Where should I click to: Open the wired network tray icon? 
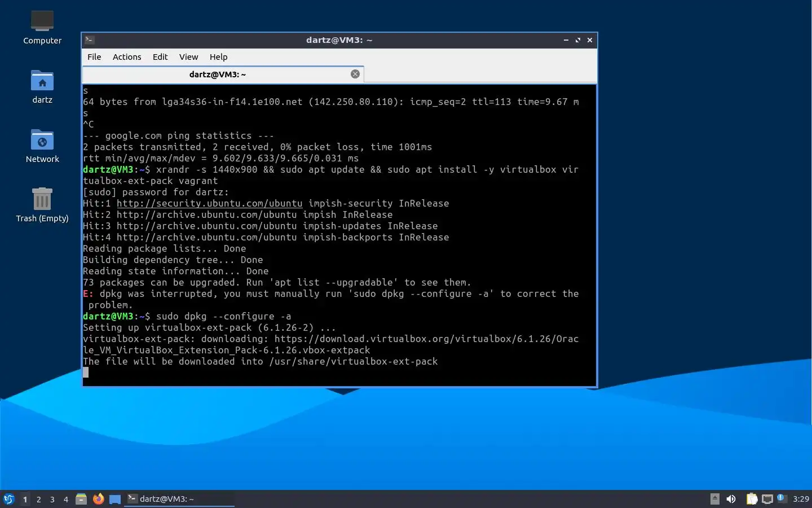(767, 499)
